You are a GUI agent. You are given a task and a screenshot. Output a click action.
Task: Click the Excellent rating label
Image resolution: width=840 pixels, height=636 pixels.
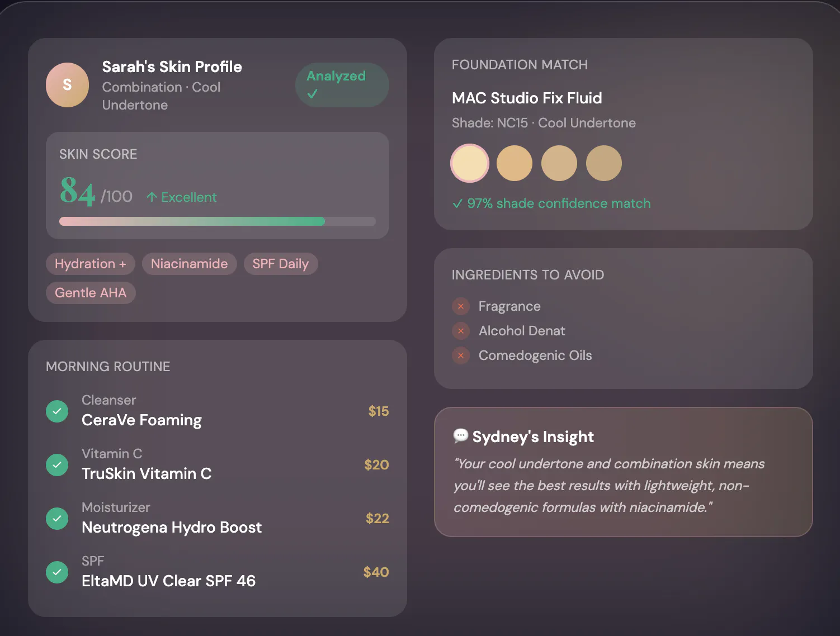(189, 197)
